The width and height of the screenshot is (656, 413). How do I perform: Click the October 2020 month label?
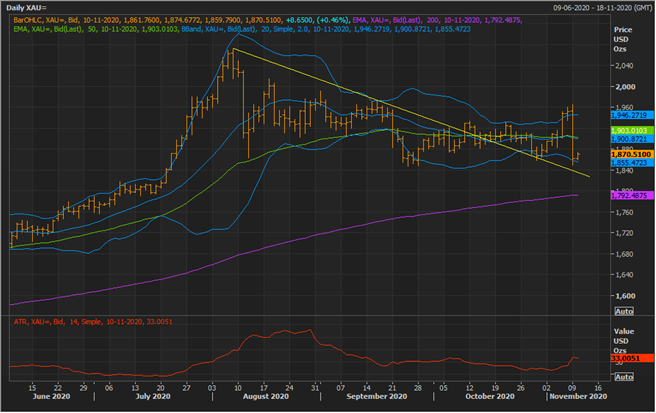point(490,396)
